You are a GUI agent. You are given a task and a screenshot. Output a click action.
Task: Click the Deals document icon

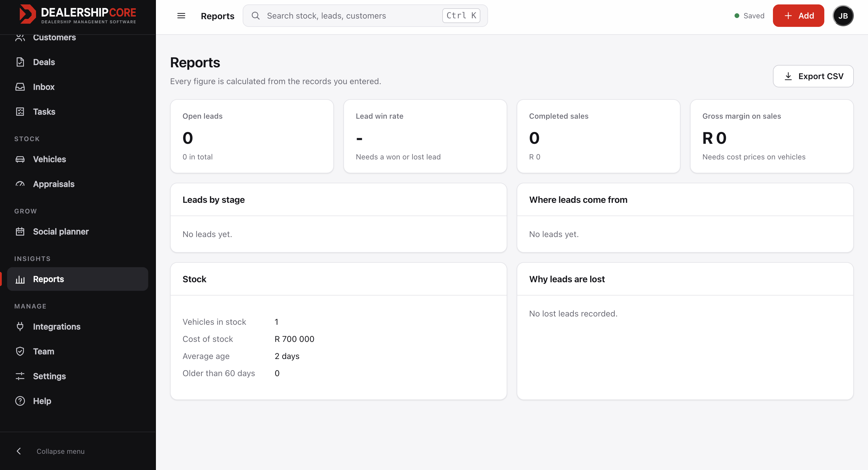point(20,62)
